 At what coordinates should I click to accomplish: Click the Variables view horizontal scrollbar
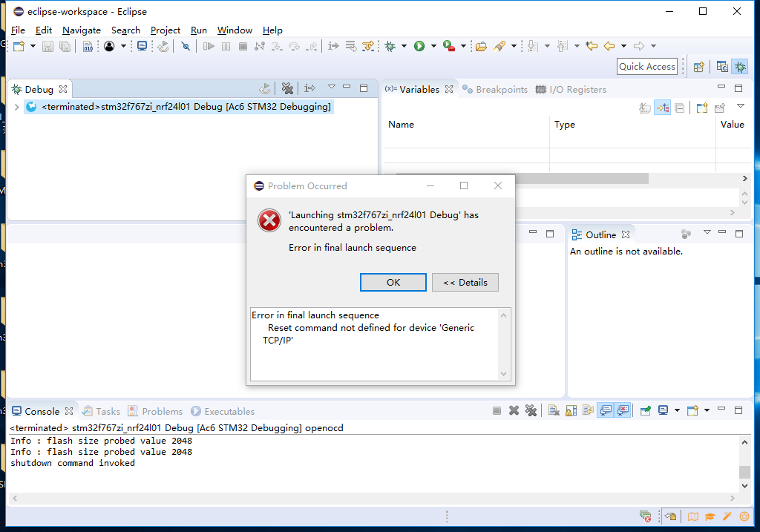coord(520,179)
